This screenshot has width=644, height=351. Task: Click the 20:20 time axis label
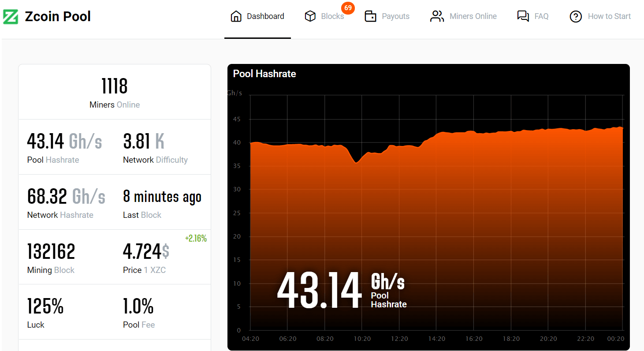(548, 339)
